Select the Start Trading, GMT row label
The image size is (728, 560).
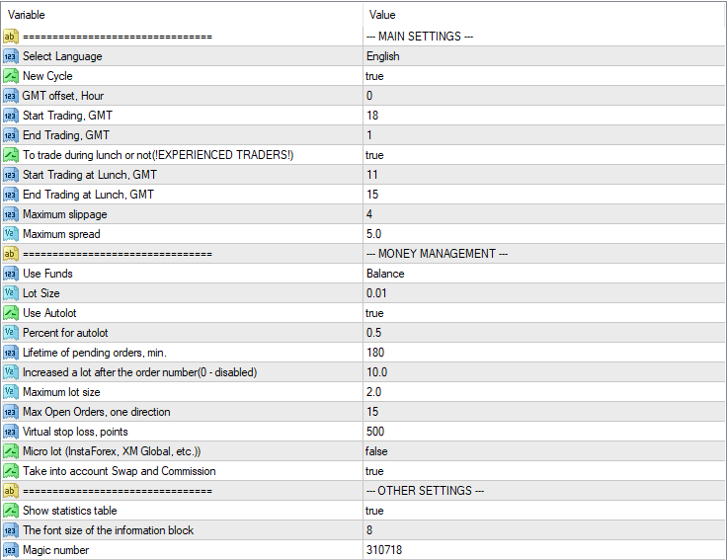[66, 116]
